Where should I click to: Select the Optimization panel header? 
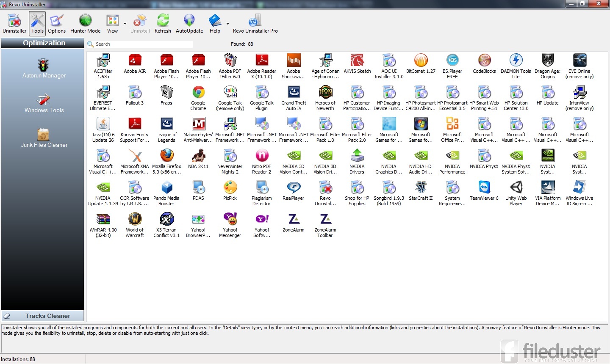(42, 43)
